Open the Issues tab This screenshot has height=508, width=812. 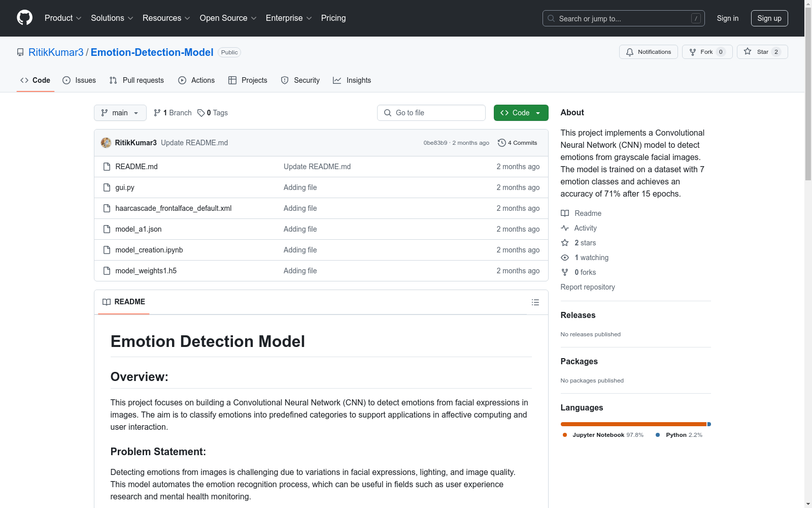(x=79, y=80)
